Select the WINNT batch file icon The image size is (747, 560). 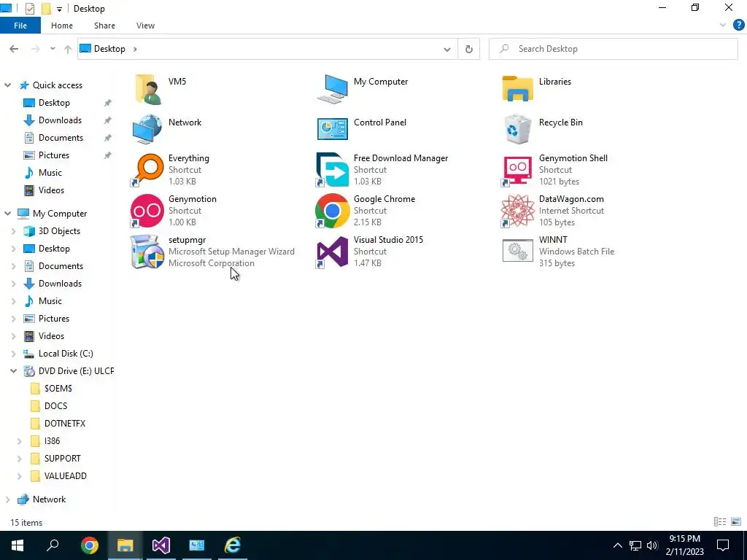[517, 251]
